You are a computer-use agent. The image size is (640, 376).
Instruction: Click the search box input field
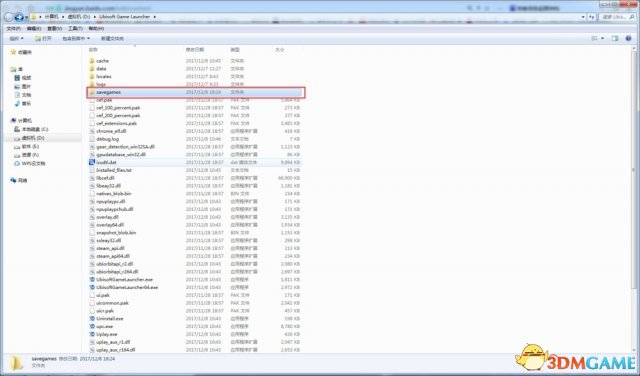(617, 17)
